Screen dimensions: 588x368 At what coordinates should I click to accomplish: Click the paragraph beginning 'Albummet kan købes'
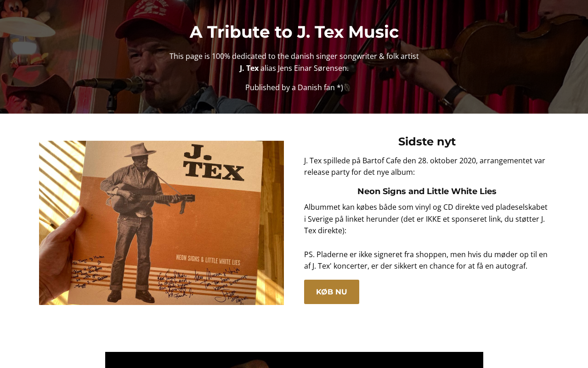(x=426, y=219)
